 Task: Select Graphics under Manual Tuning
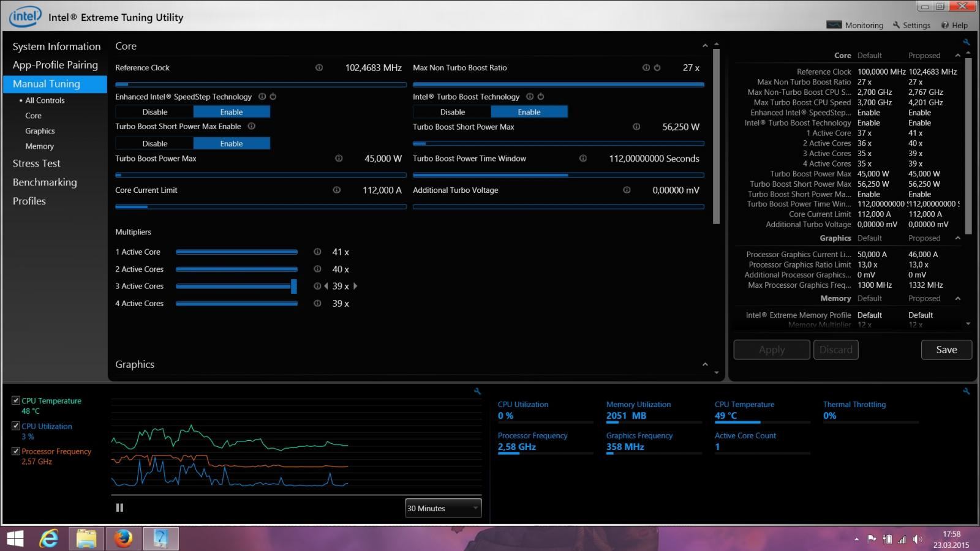click(40, 131)
